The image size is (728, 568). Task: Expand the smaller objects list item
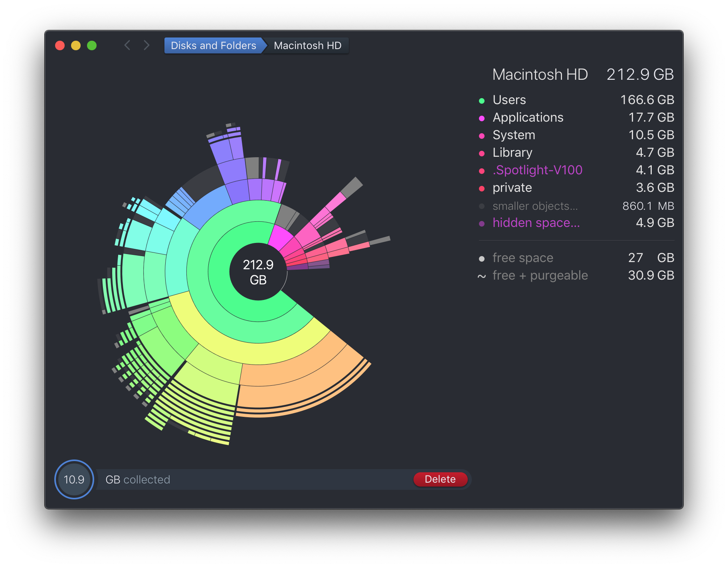tap(535, 206)
